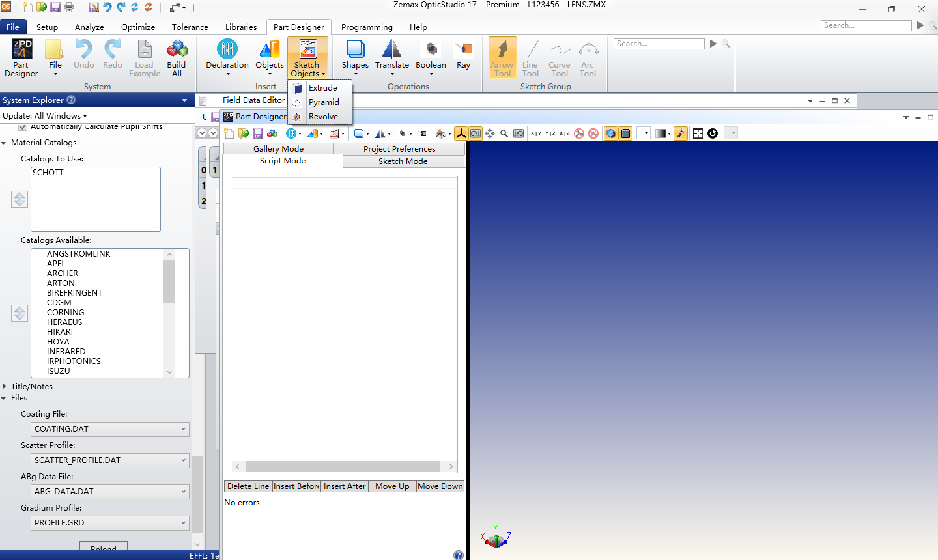Image resolution: width=938 pixels, height=560 pixels.
Task: Select the Y|Z view orientation
Action: (550, 133)
